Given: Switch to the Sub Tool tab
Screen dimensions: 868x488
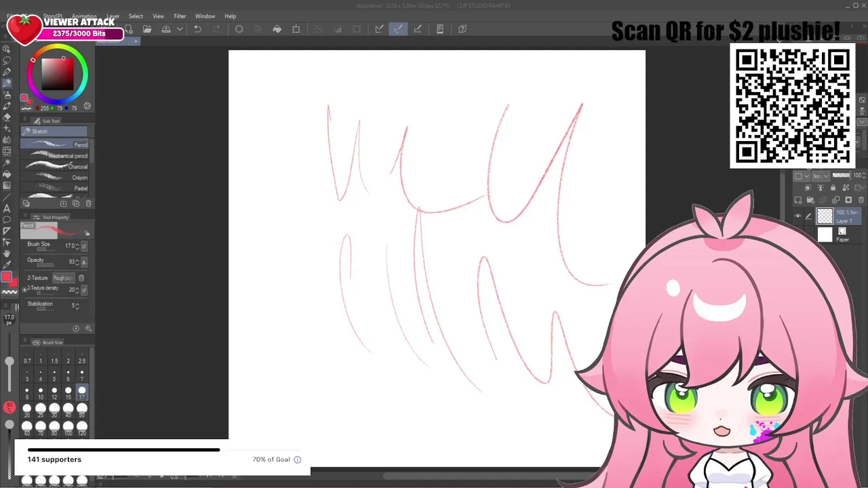Looking at the screenshot, I should click(47, 121).
